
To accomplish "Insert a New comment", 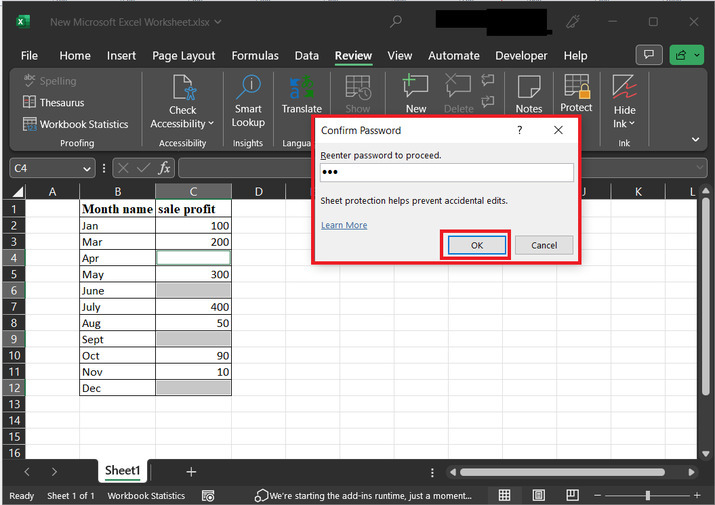I will (415, 88).
